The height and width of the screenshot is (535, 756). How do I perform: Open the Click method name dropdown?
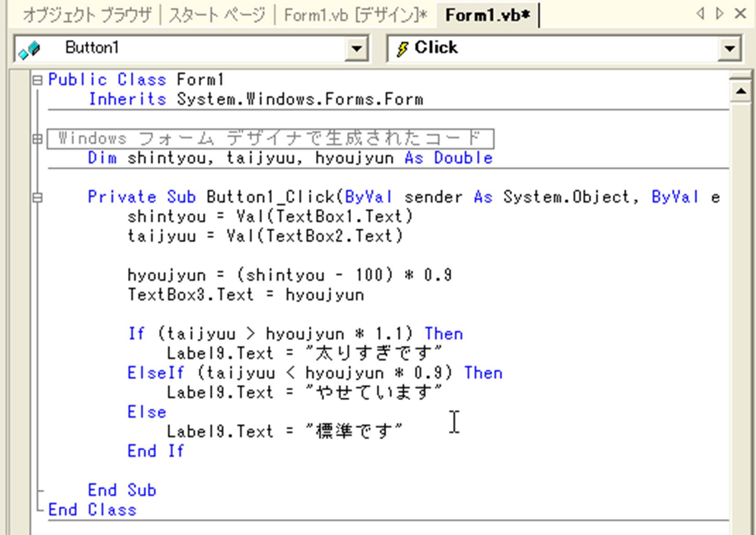tap(730, 48)
